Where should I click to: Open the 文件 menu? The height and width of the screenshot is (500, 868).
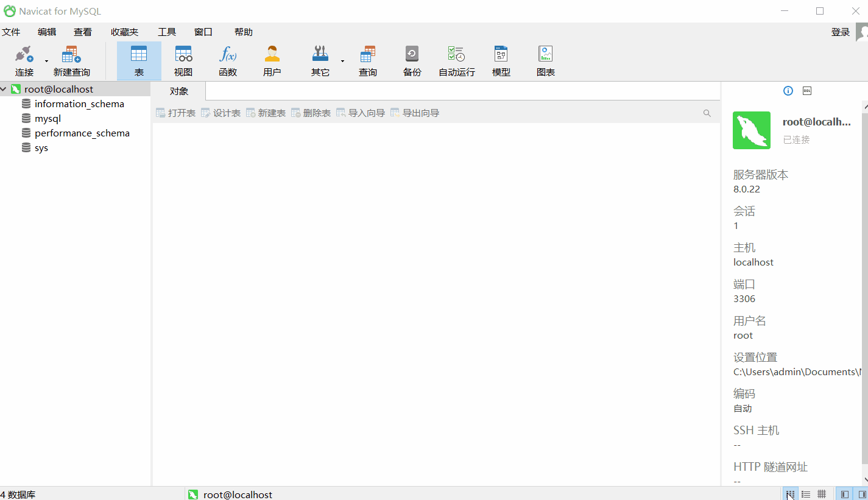11,32
